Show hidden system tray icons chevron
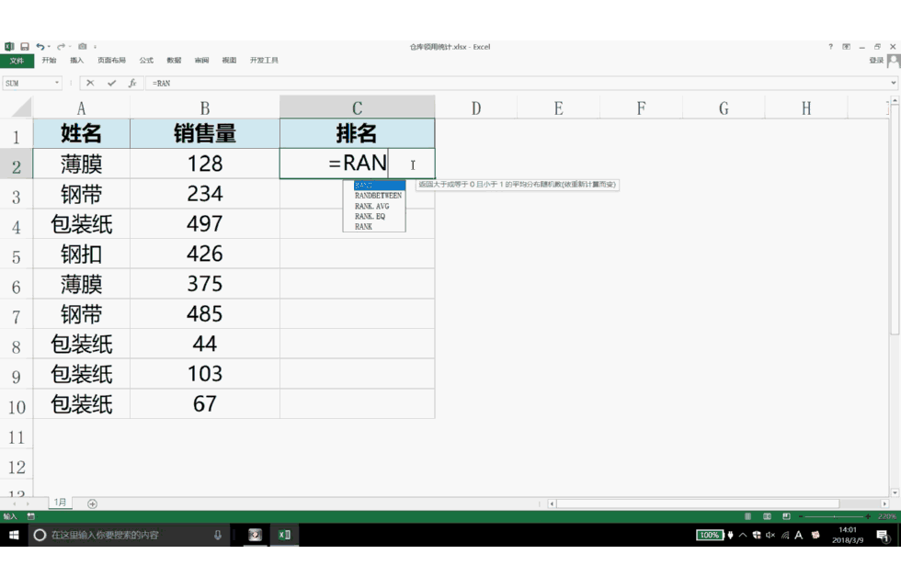The image size is (901, 588). 743,535
